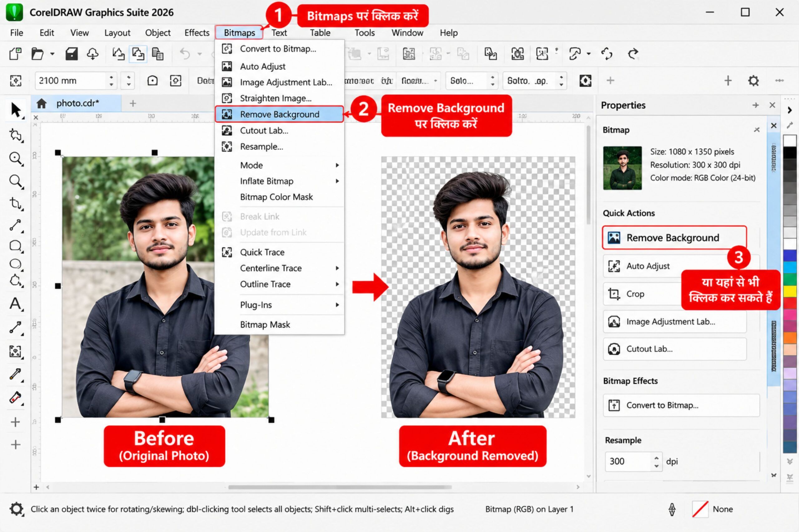Open the dropdown arrow beside Open icon
Image resolution: width=799 pixels, height=532 pixels.
coord(52,54)
